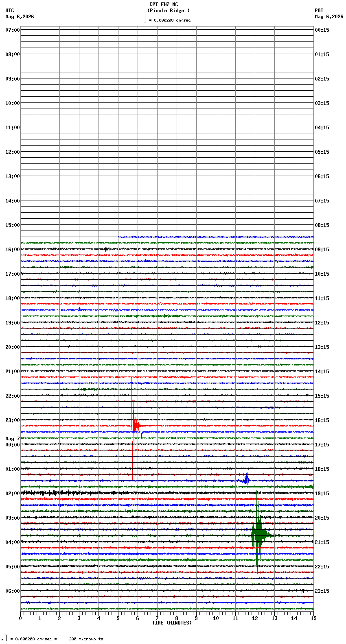Click the '00:00' UTC time label
346x644 pixels.
pyautogui.click(x=13, y=445)
